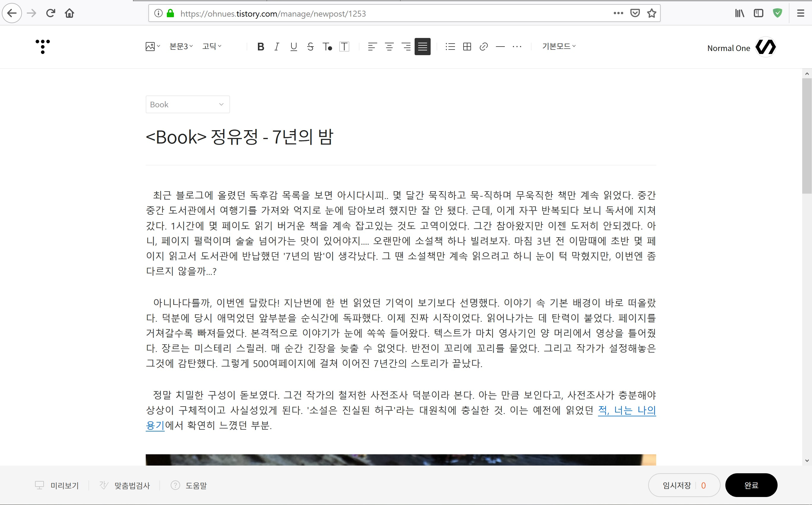Toggle strikethrough formatting
This screenshot has width=812, height=505.
(x=310, y=47)
